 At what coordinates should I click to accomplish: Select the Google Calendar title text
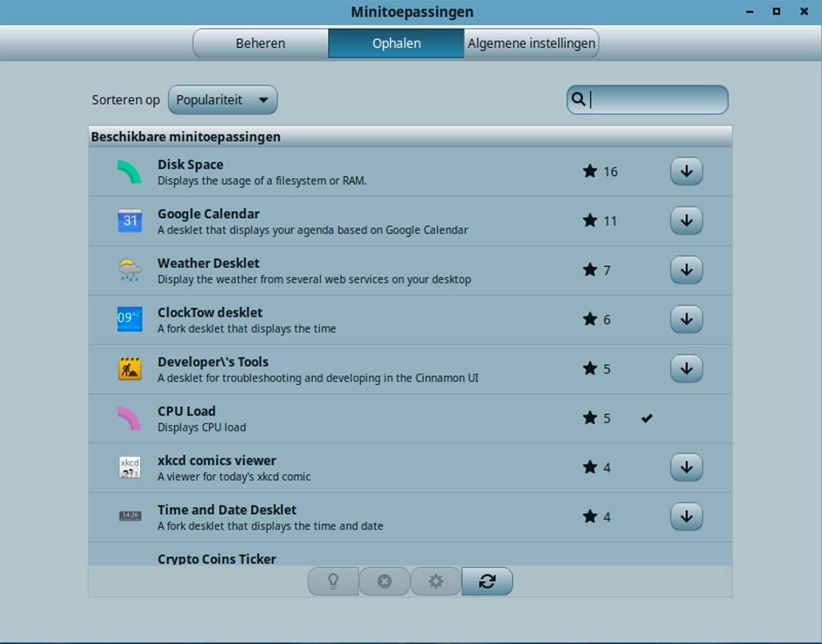(x=209, y=214)
